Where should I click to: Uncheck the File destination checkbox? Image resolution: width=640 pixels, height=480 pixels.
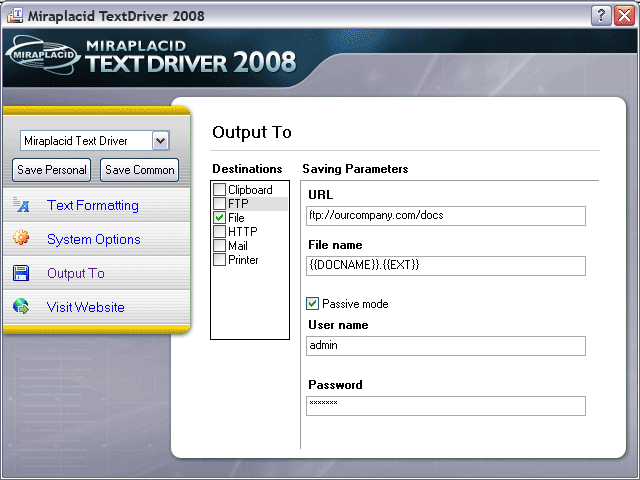(220, 218)
